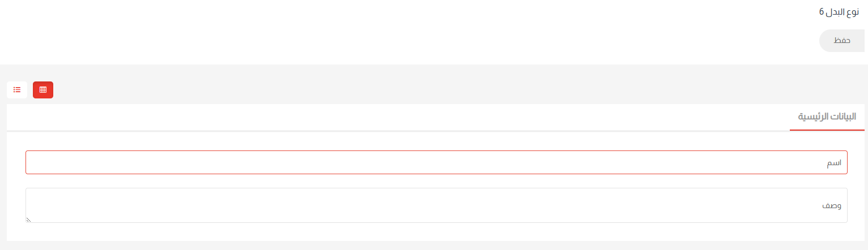Grab the description textarea resize handle
868x250 pixels.
(28, 220)
